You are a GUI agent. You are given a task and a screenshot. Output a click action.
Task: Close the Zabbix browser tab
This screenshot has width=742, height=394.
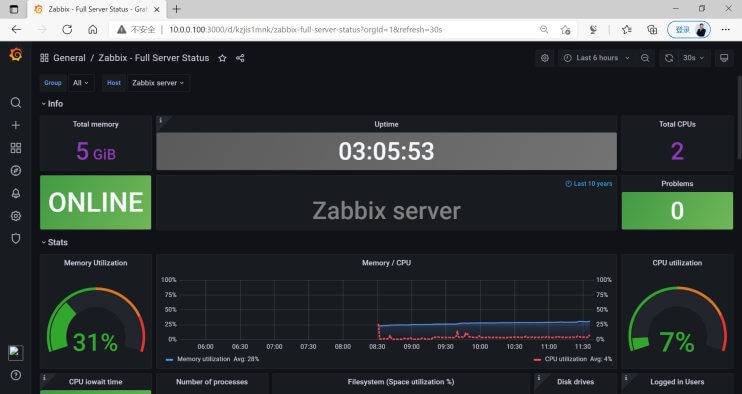click(x=157, y=9)
